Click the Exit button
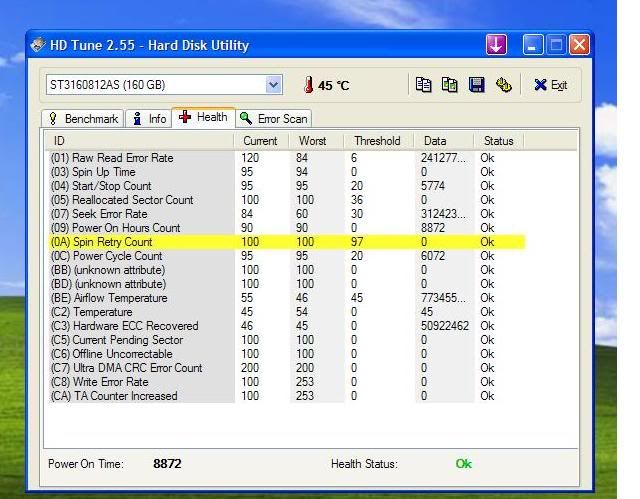Viewport: 640px width, 499px height. coord(550,85)
